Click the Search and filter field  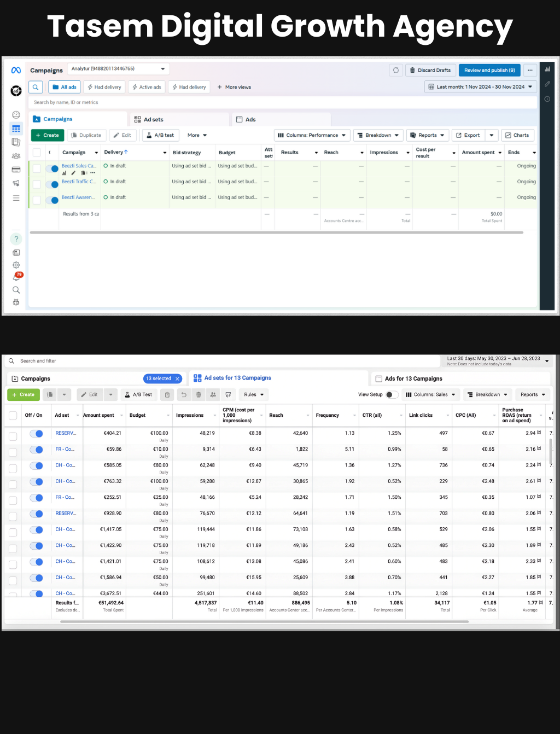223,361
